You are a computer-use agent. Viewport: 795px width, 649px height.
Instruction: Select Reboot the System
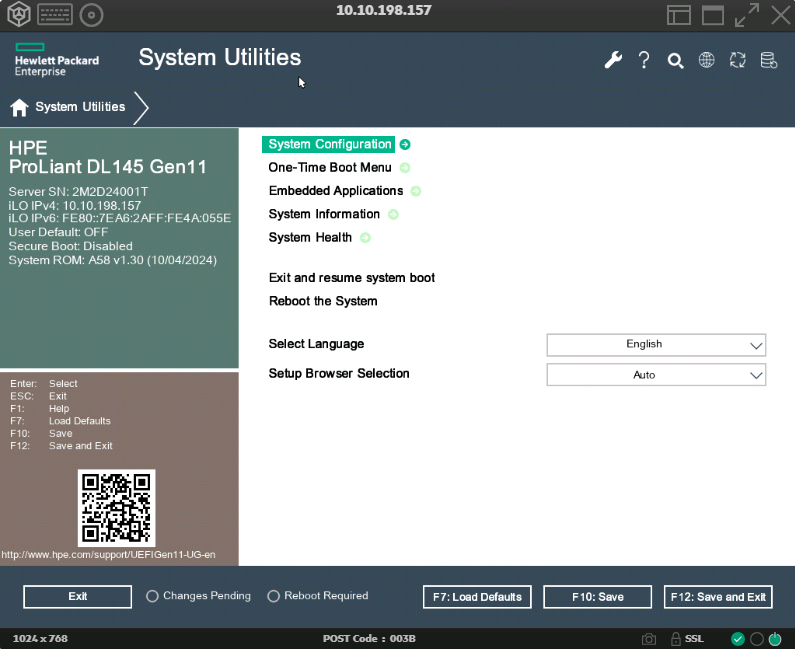[323, 301]
